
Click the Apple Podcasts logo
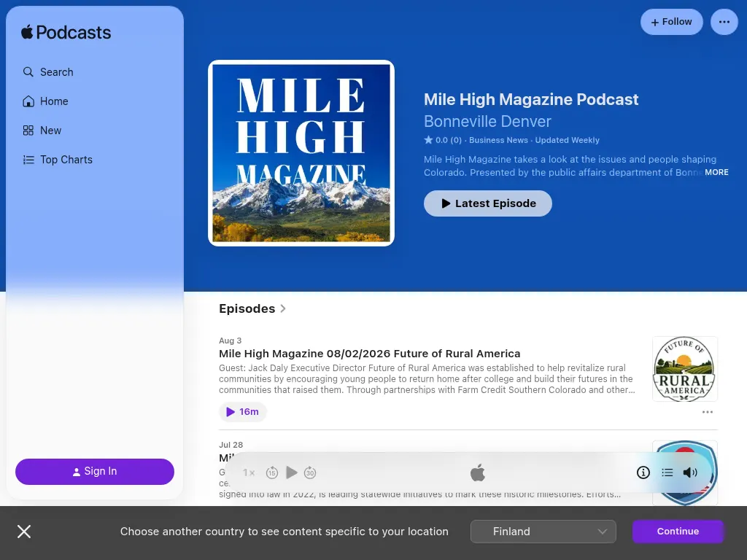(x=66, y=32)
